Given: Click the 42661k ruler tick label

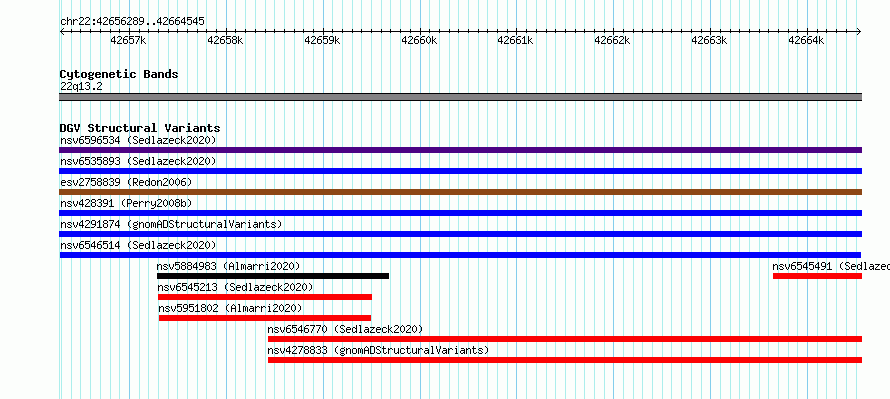Looking at the screenshot, I should (515, 41).
